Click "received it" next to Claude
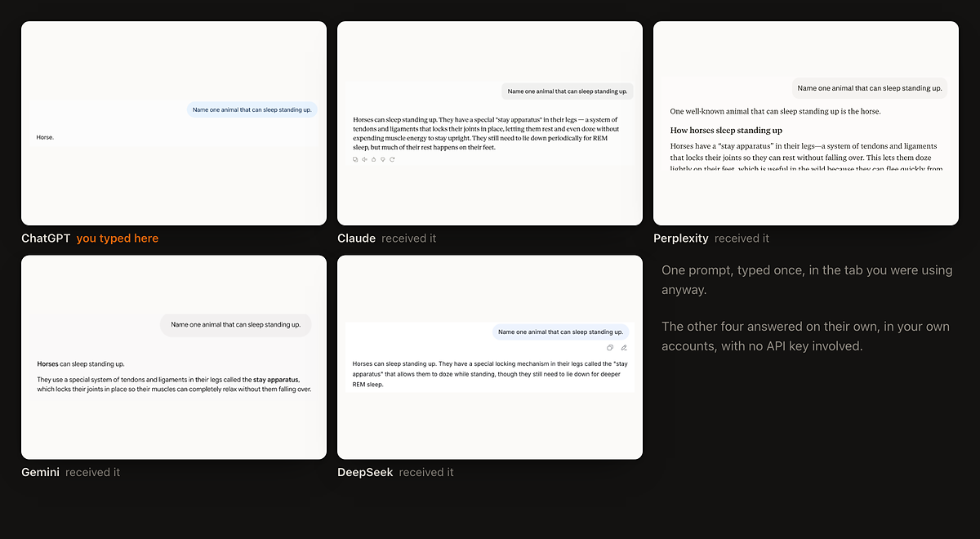The height and width of the screenshot is (539, 980). 409,238
